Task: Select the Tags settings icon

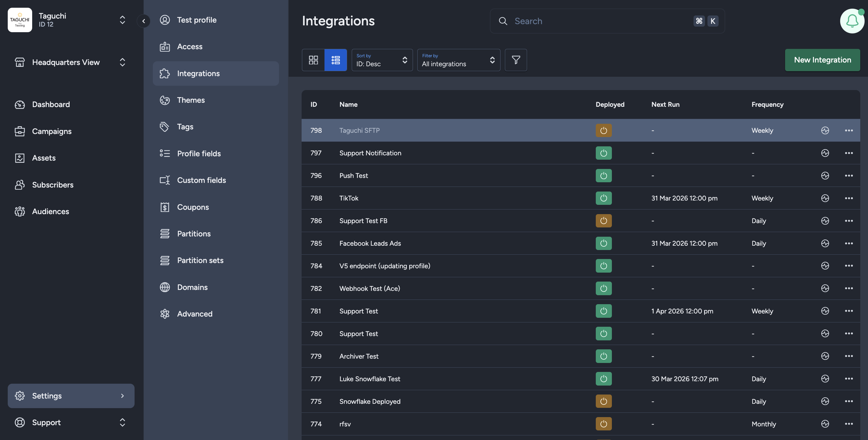Action: [165, 127]
